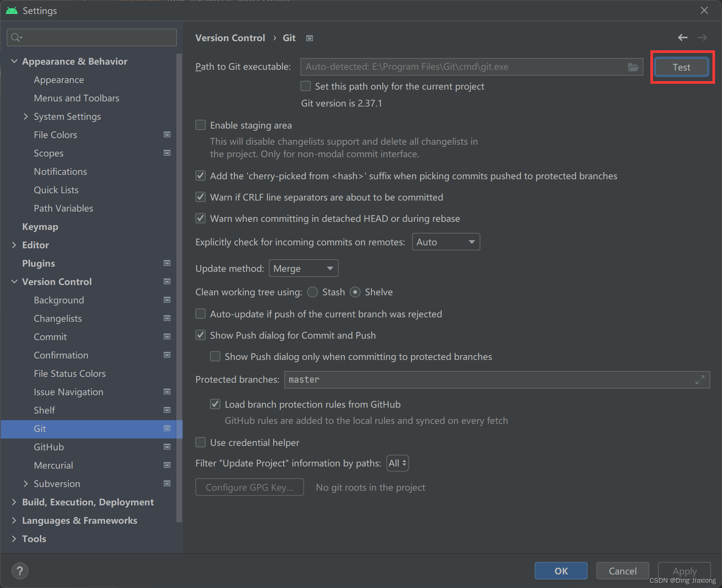Image resolution: width=722 pixels, height=588 pixels.
Task: Expand the Subversion node
Action: (x=26, y=484)
